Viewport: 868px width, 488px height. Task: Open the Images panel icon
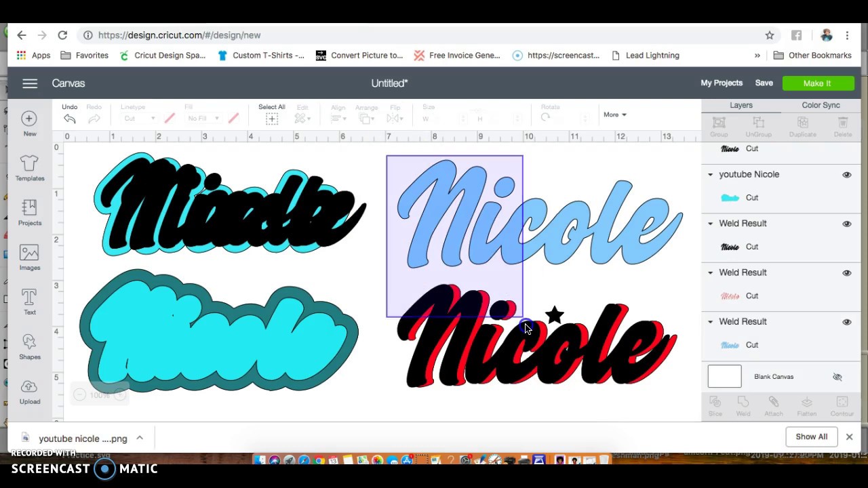[29, 253]
